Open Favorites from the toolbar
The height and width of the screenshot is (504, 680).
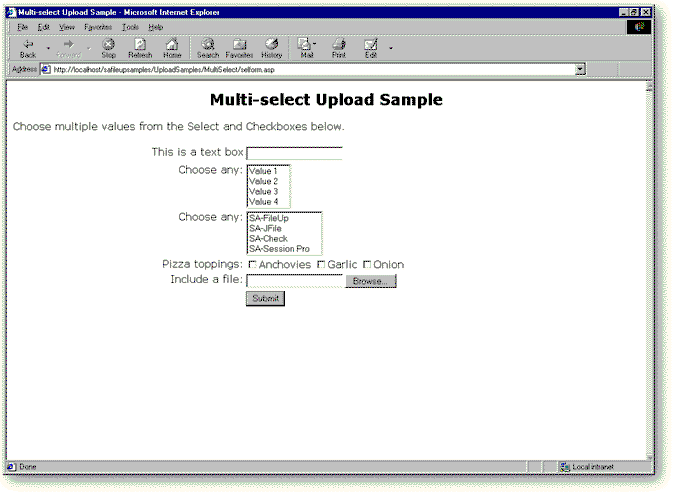(x=239, y=45)
